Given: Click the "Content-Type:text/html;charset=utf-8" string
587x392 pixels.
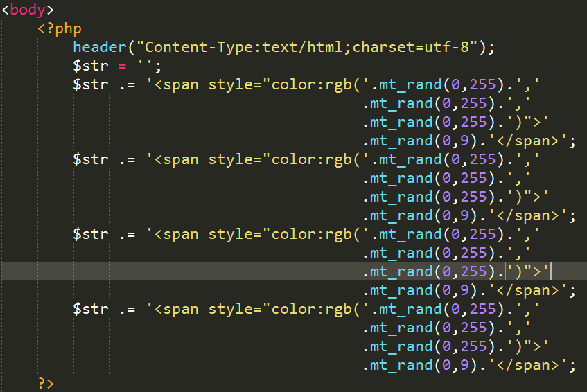Looking at the screenshot, I should pos(307,47).
